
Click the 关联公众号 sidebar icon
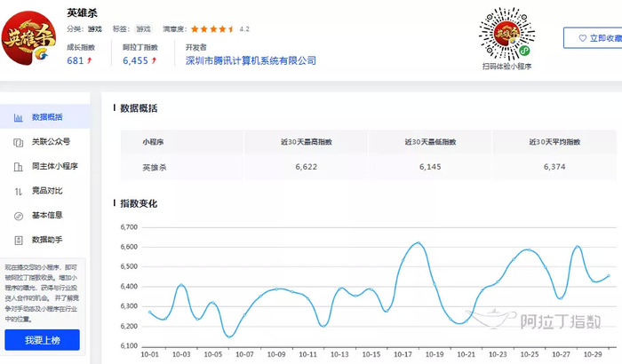(x=19, y=142)
